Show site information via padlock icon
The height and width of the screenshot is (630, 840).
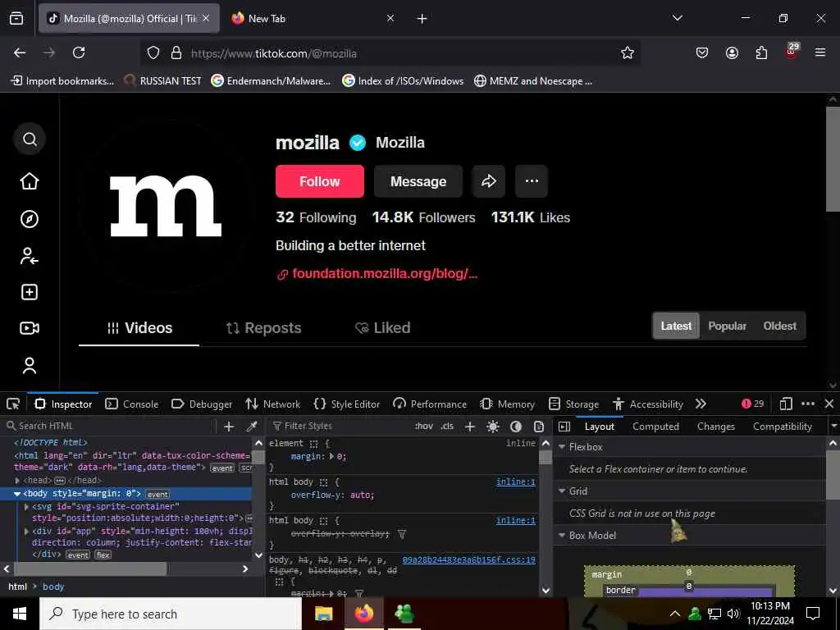(x=176, y=52)
